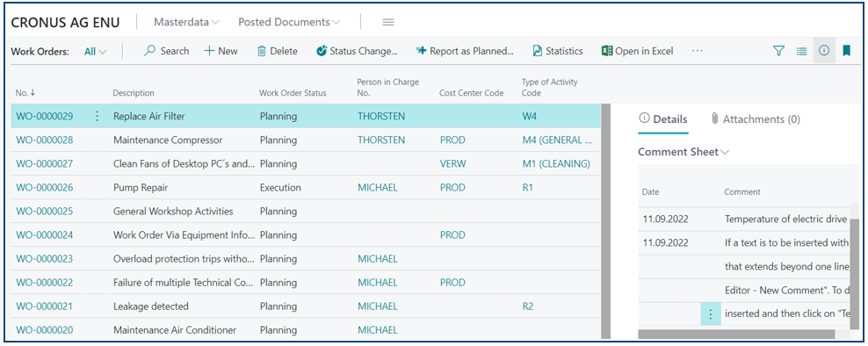Open the hamburger navigation menu
868x346 pixels.
388,22
